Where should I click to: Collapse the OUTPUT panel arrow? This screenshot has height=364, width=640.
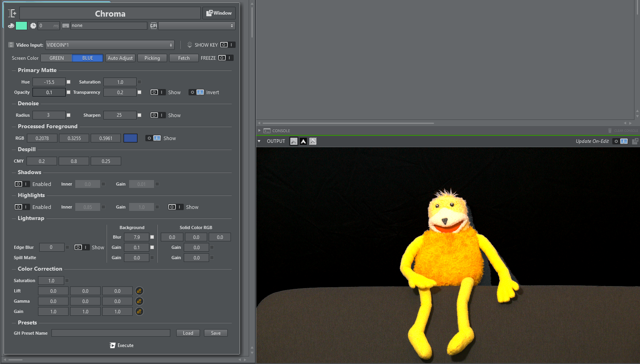pos(259,141)
